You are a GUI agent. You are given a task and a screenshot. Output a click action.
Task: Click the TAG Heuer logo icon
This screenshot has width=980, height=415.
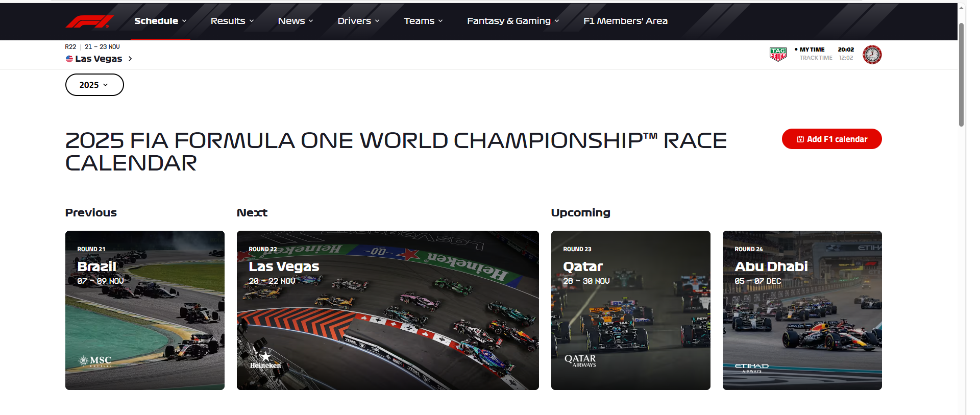(778, 54)
